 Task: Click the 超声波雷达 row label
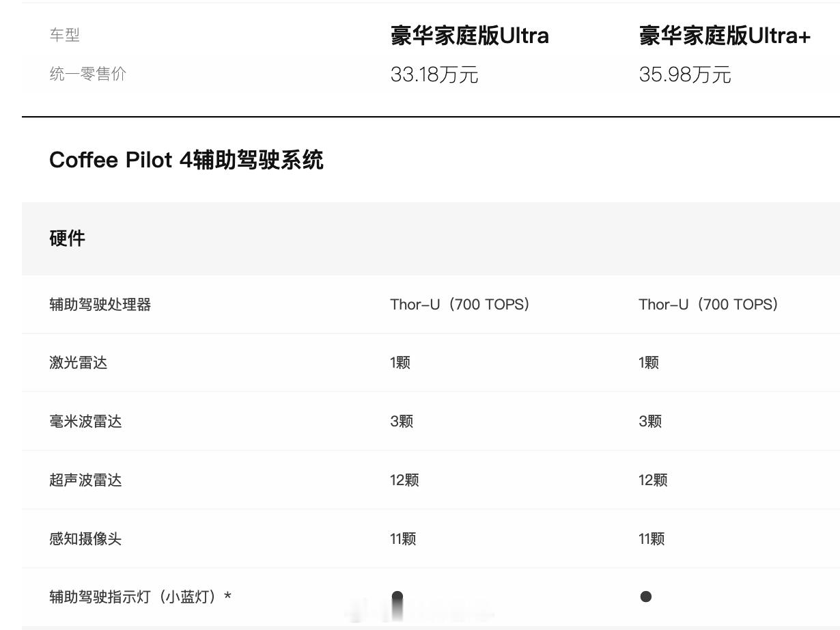(x=85, y=480)
